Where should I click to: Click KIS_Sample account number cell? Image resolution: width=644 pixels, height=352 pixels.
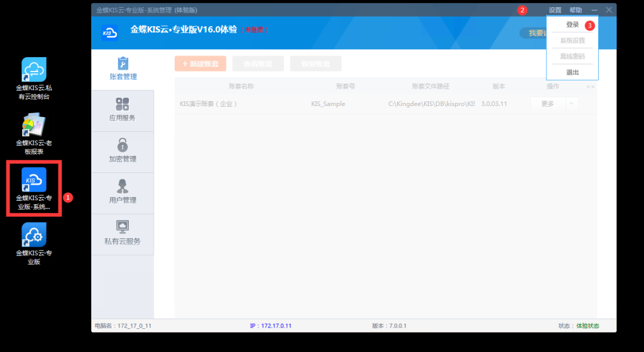click(328, 104)
